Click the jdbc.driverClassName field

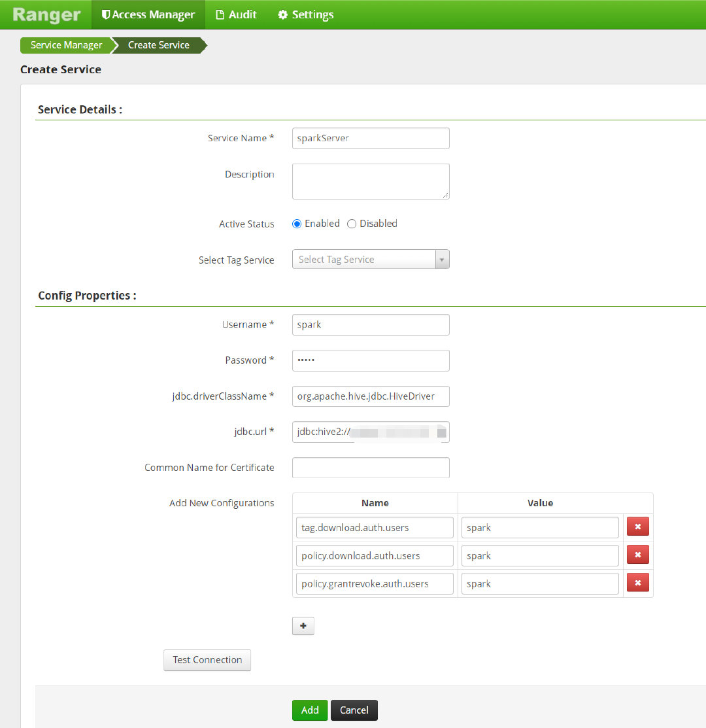[x=371, y=396]
